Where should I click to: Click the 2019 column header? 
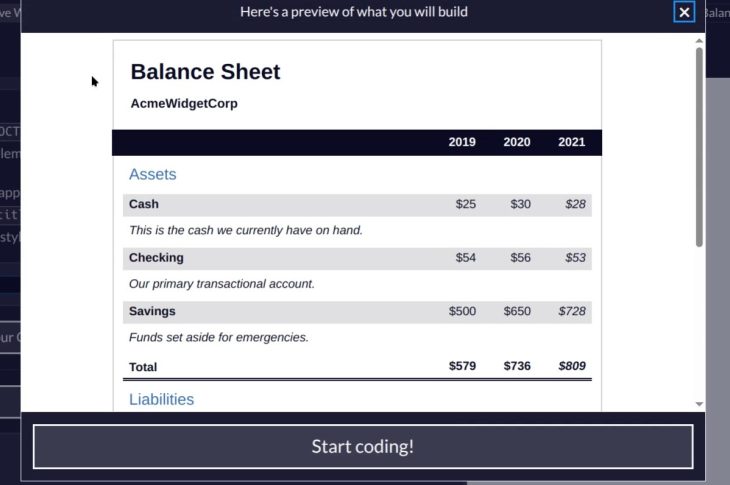462,142
